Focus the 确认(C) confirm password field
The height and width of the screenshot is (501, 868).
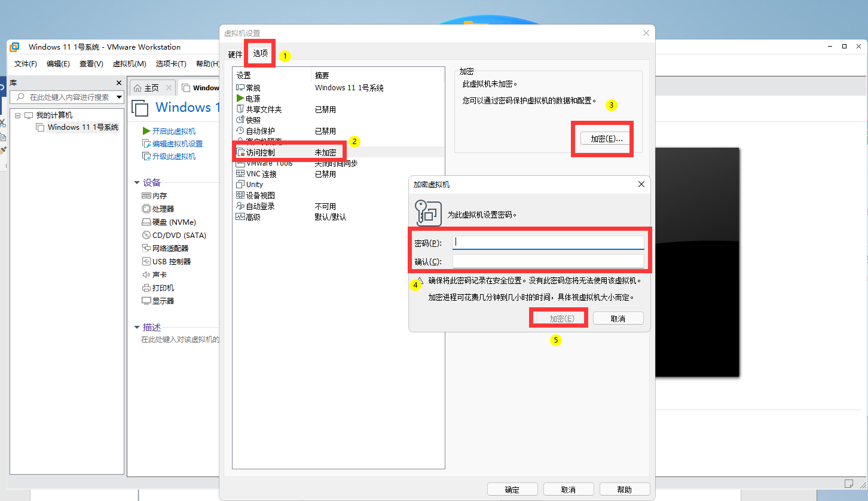[548, 261]
